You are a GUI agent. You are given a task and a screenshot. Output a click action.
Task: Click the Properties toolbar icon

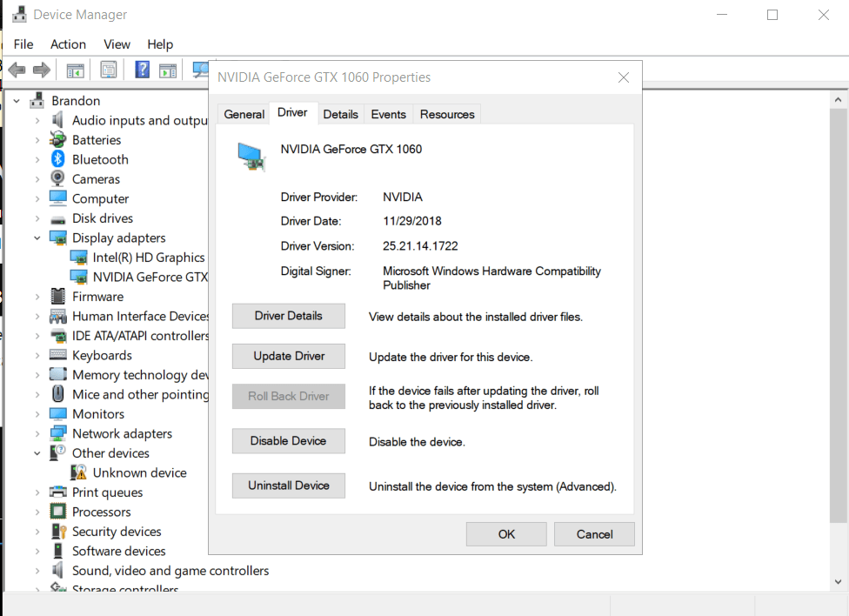[x=109, y=70]
